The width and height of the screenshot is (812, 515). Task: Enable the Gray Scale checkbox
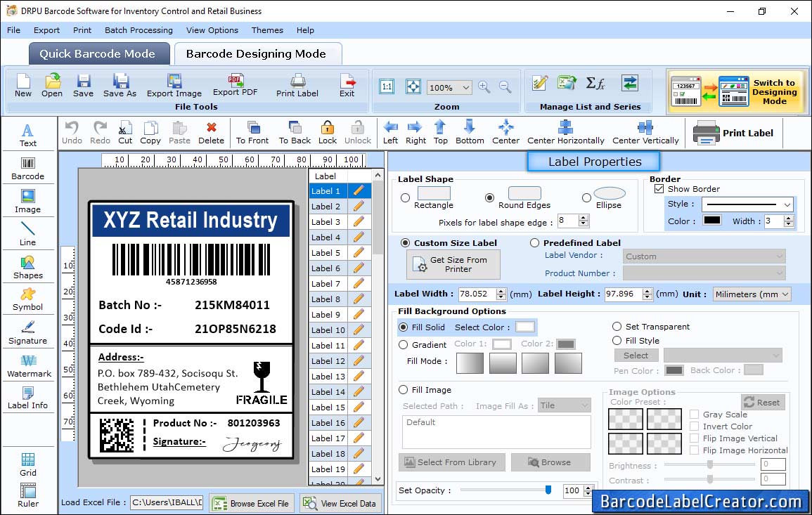695,415
